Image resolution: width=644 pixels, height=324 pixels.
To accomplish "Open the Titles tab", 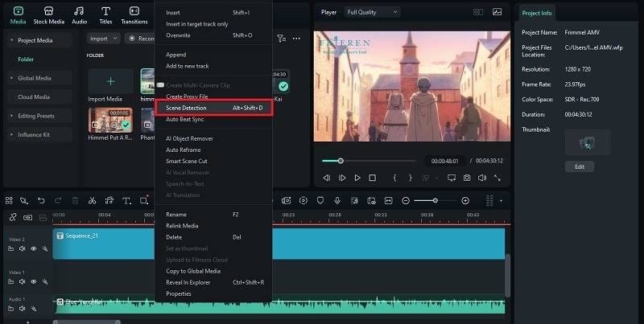I will pyautogui.click(x=105, y=15).
